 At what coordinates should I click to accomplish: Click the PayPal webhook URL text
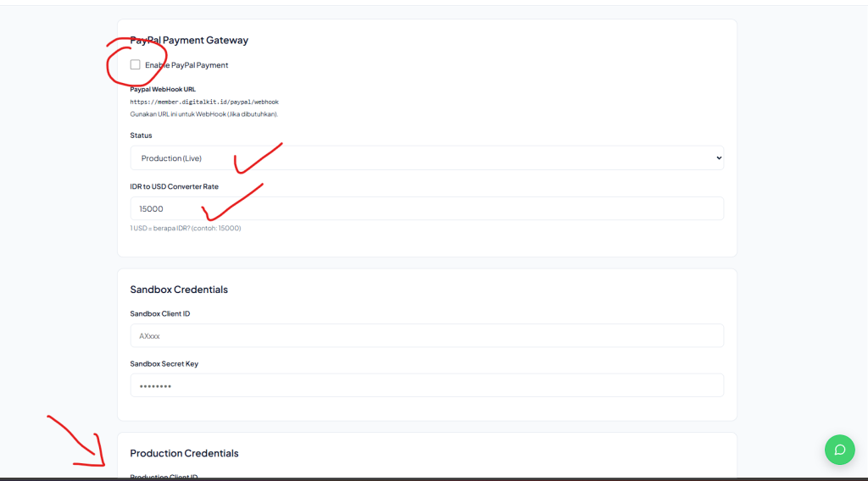coord(204,102)
